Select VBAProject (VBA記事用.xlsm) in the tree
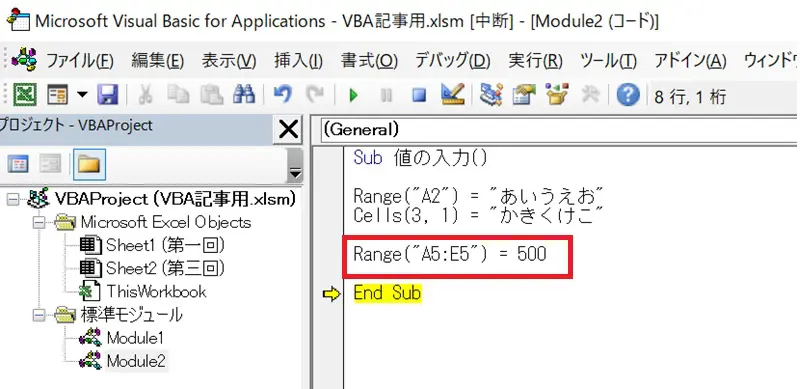800x389 pixels. tap(175, 199)
